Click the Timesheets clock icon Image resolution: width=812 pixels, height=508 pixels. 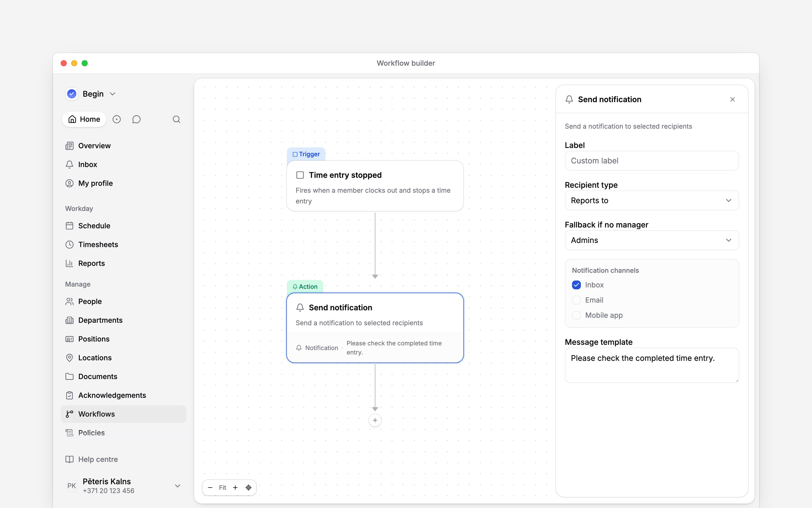(x=70, y=245)
